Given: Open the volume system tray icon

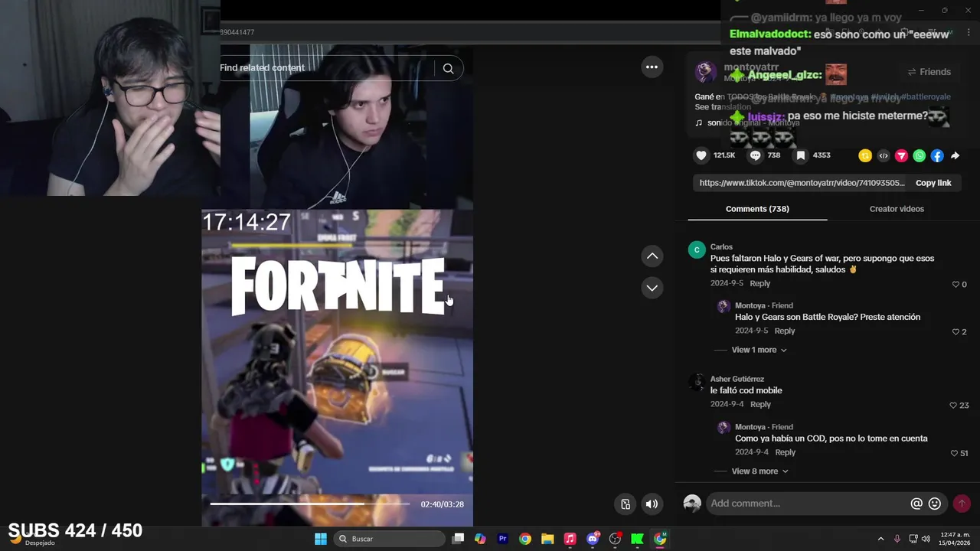Looking at the screenshot, I should pos(926,539).
